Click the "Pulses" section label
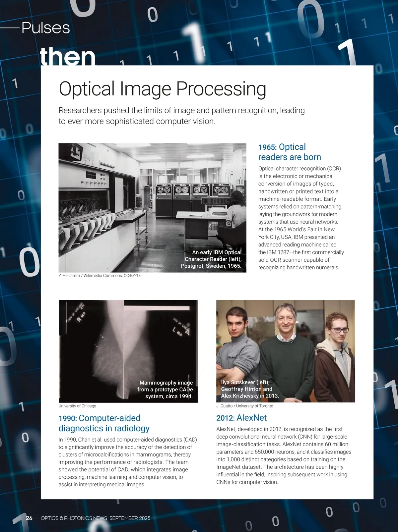Screen dimensions: 398x532 45,28
